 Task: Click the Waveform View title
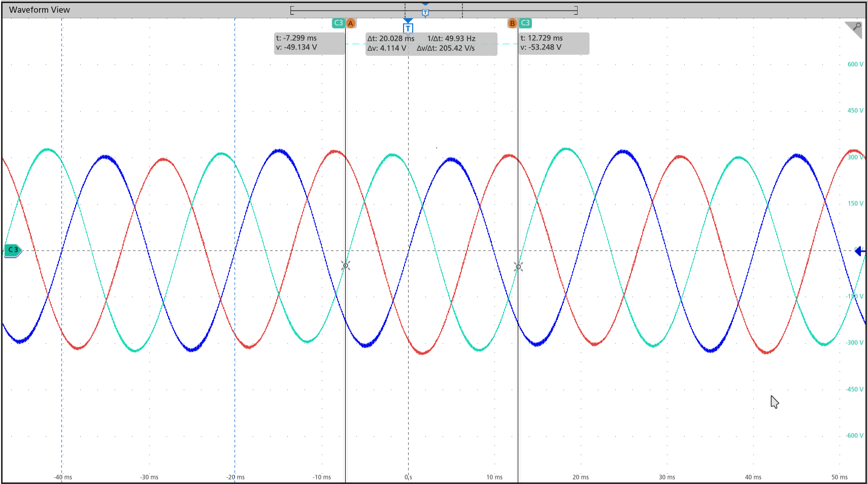(x=40, y=10)
